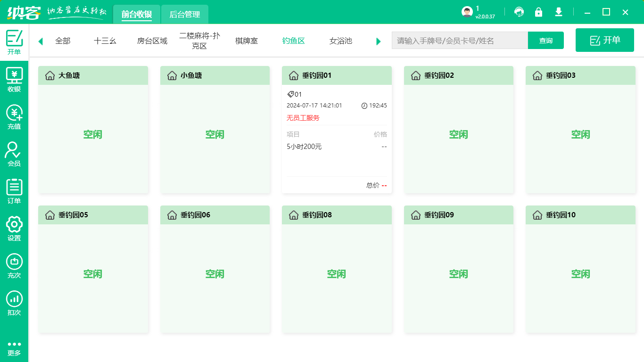Screen dimensions: 644x362
Task: Open the customer service headset icon
Action: tap(519, 12)
